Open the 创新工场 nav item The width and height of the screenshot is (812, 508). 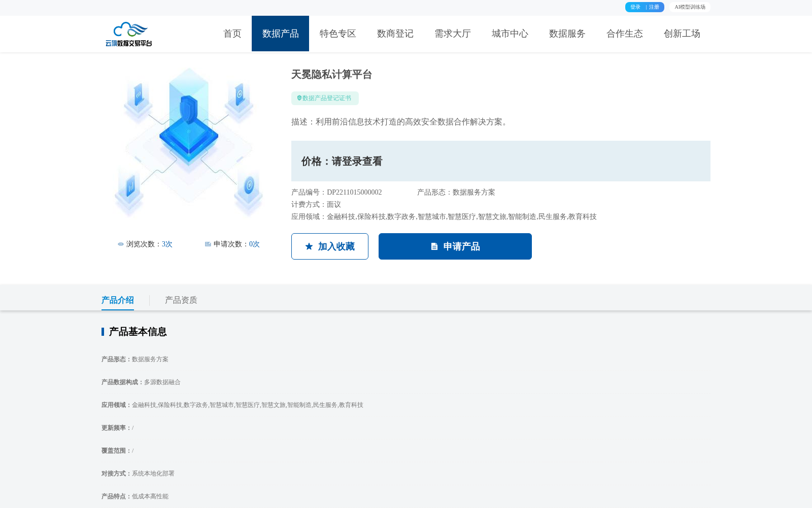[x=682, y=34]
